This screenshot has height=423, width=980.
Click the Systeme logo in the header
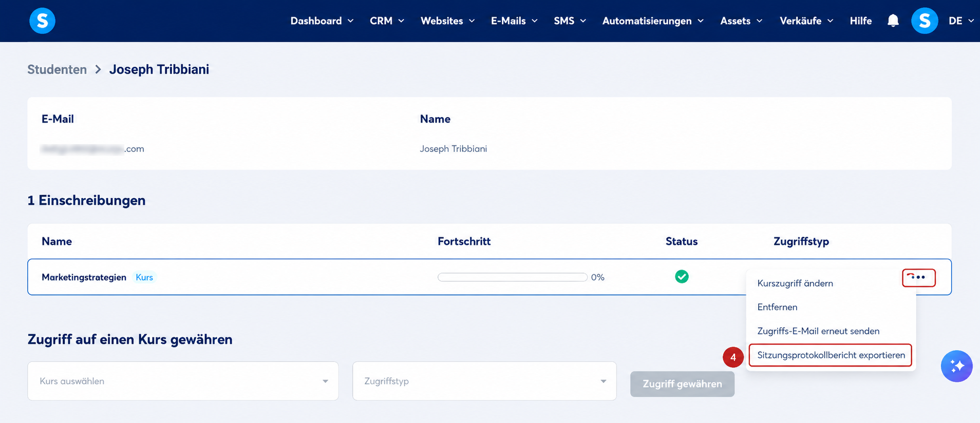pos(42,21)
